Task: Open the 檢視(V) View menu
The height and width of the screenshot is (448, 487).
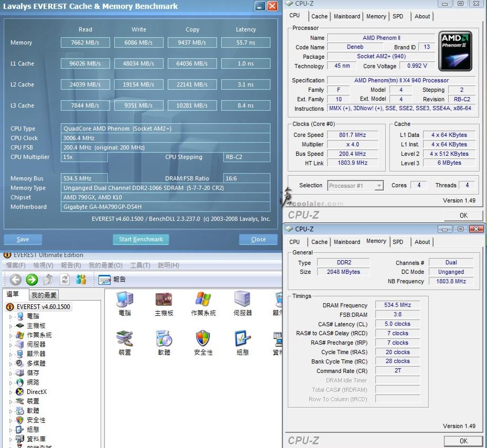Action: pyautogui.click(x=43, y=265)
